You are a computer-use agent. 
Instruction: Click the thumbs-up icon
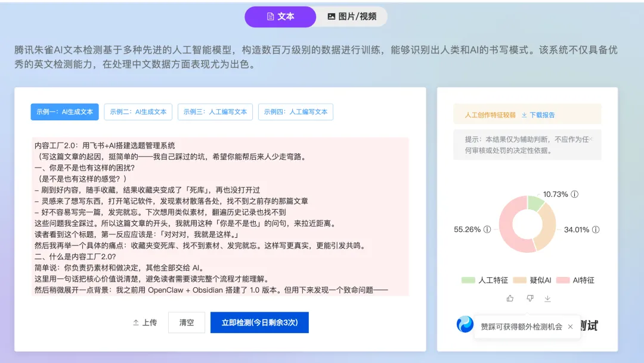click(510, 299)
